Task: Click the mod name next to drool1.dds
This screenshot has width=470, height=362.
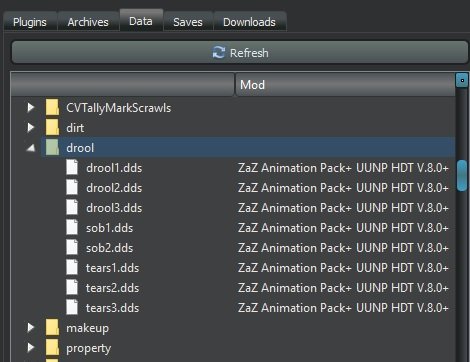Action: pos(343,168)
